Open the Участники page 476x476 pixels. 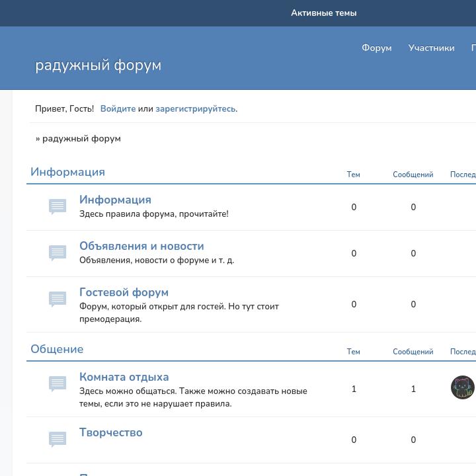coord(431,48)
